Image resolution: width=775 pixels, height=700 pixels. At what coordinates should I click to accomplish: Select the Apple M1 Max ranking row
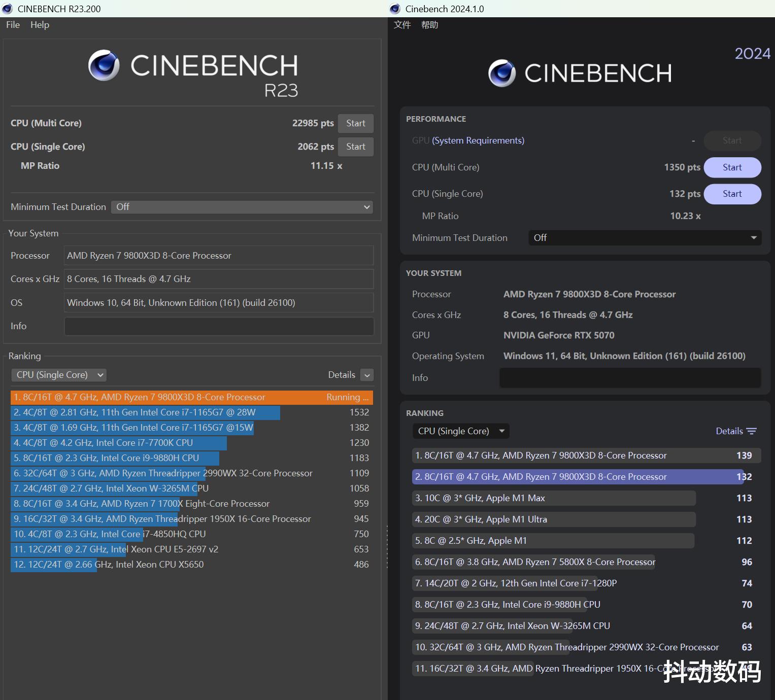586,498
